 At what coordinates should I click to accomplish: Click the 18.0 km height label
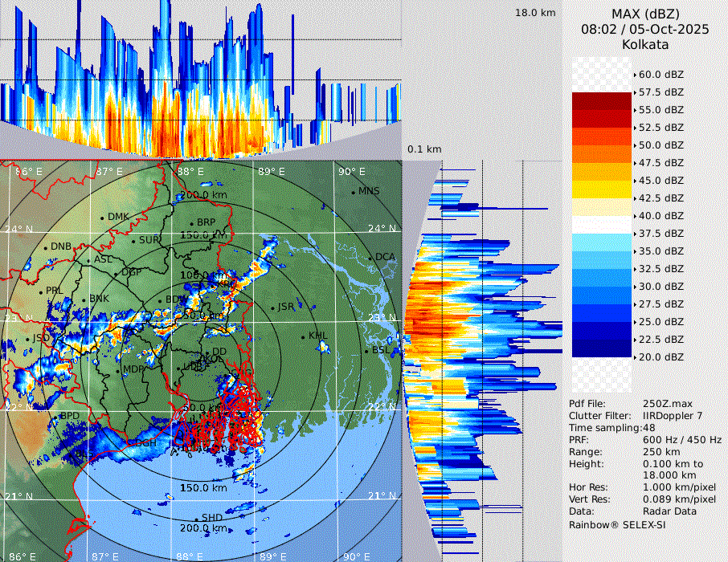535,13
